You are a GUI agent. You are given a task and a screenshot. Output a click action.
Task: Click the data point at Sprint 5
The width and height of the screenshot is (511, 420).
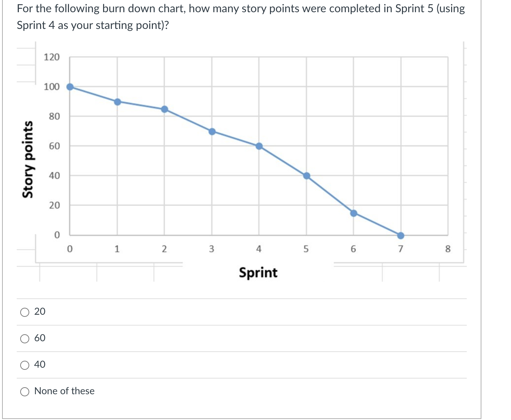(306, 175)
